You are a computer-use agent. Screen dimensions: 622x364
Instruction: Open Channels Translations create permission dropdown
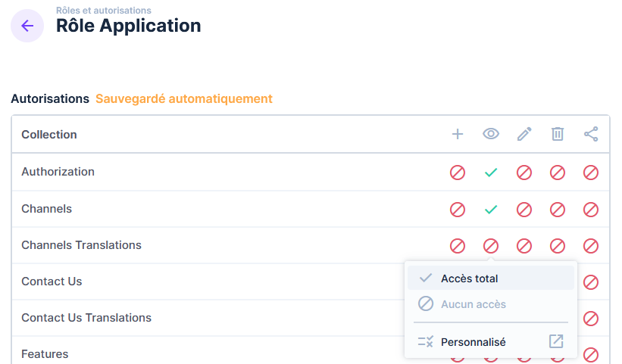pyautogui.click(x=458, y=246)
